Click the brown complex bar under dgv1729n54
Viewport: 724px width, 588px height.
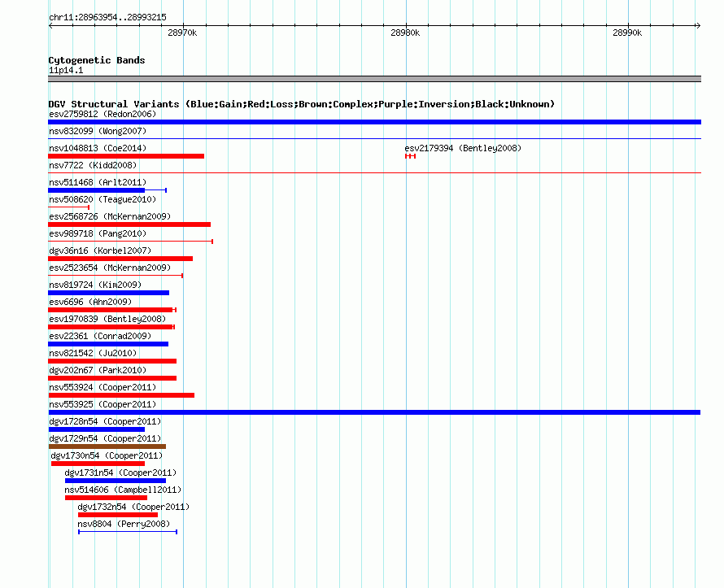pyautogui.click(x=107, y=446)
